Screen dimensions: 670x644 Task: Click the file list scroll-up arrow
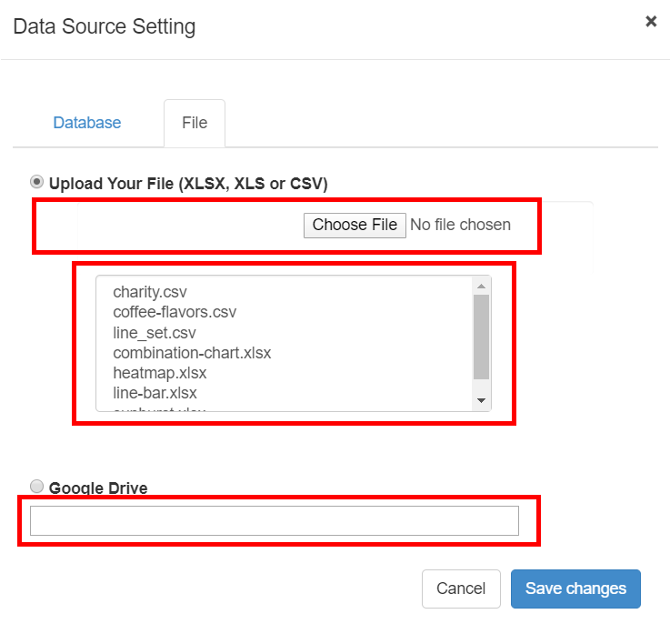[482, 287]
